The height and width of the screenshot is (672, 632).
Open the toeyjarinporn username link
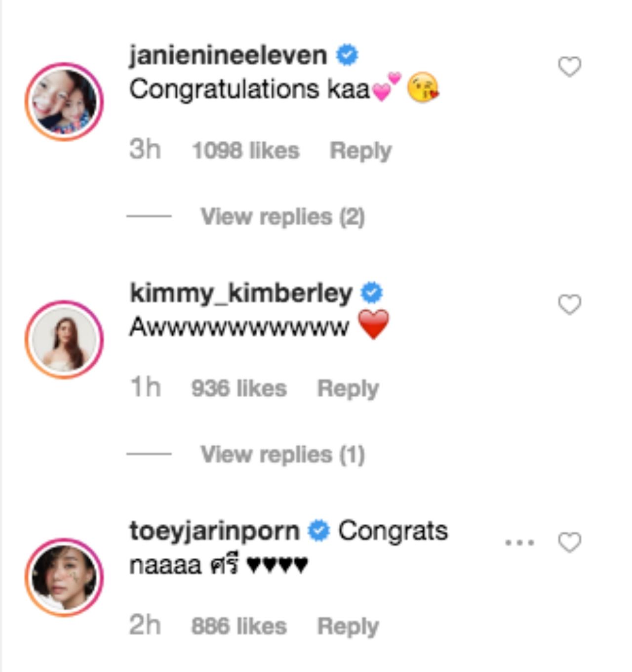[x=214, y=531]
